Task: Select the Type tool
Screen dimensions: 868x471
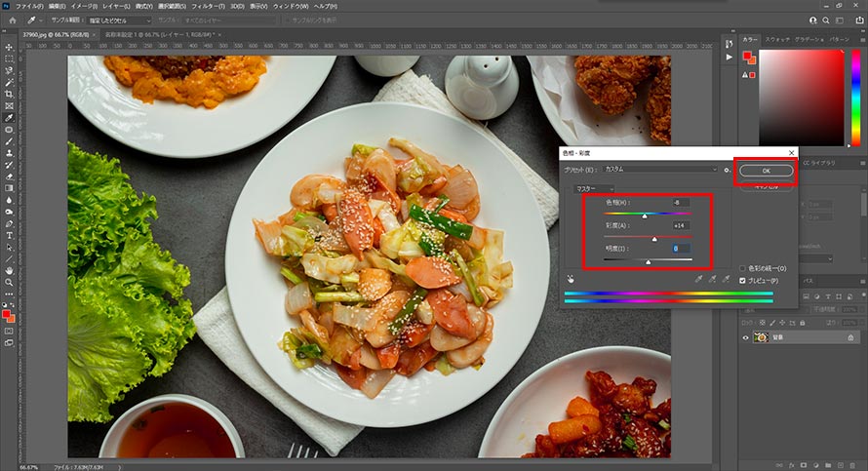Action: [x=9, y=236]
